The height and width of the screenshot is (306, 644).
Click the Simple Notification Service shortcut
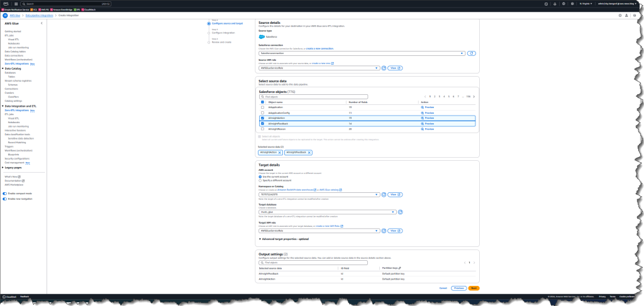pos(16,9)
